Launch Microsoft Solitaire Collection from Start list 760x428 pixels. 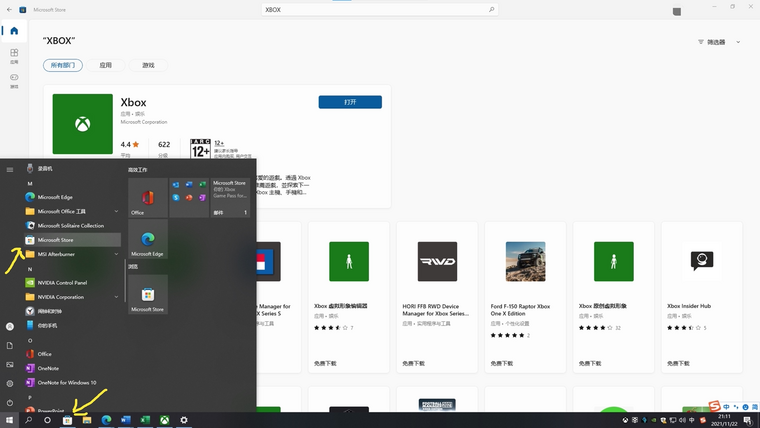[72, 225]
